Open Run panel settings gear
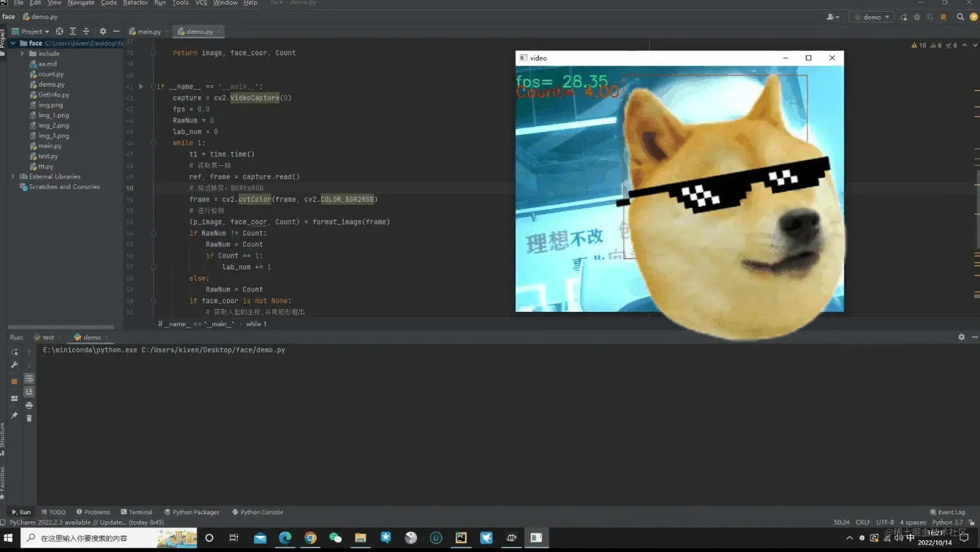Image resolution: width=980 pixels, height=552 pixels. (x=961, y=337)
